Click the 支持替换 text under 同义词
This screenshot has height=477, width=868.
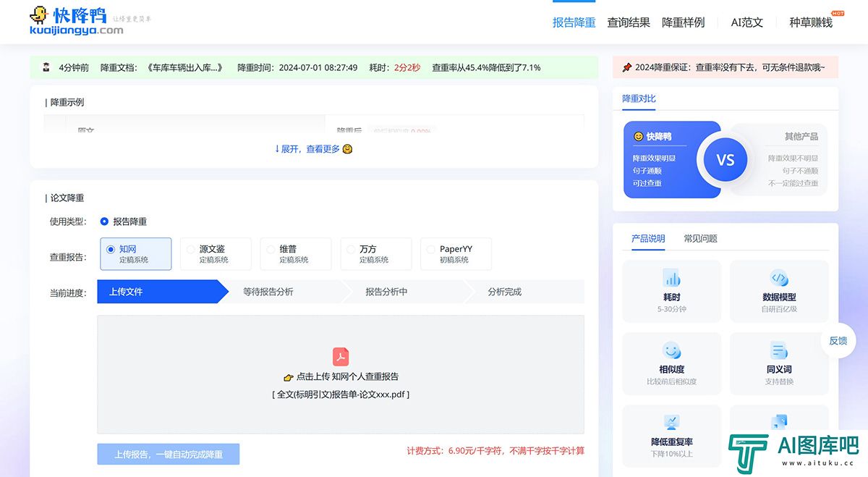[x=779, y=381]
